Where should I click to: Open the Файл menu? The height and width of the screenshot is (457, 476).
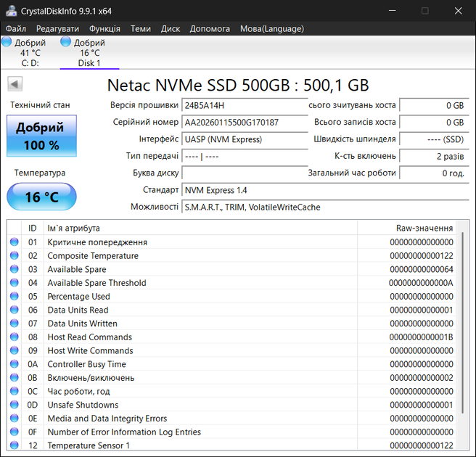coord(16,29)
